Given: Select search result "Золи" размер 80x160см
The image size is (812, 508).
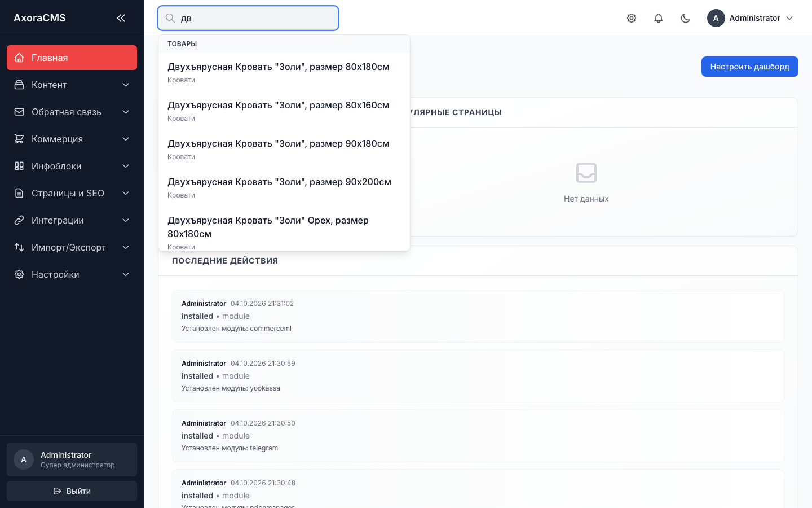Looking at the screenshot, I should (x=284, y=111).
